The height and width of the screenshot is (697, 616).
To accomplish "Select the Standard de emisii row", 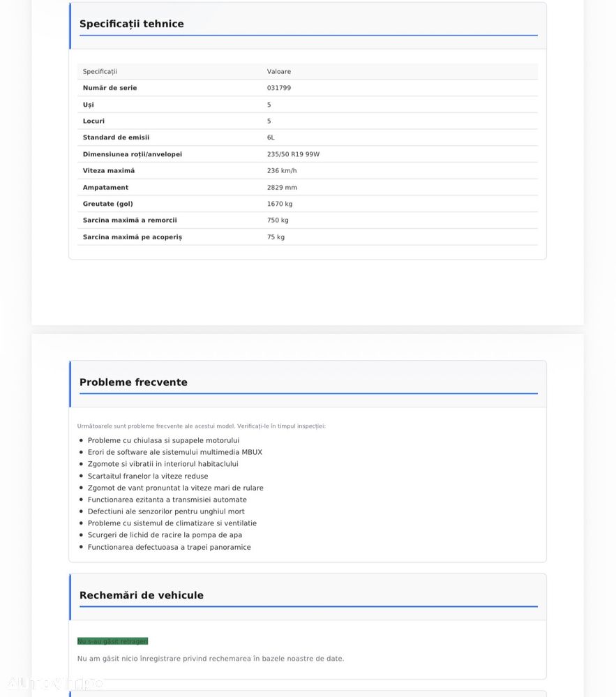I will [308, 138].
